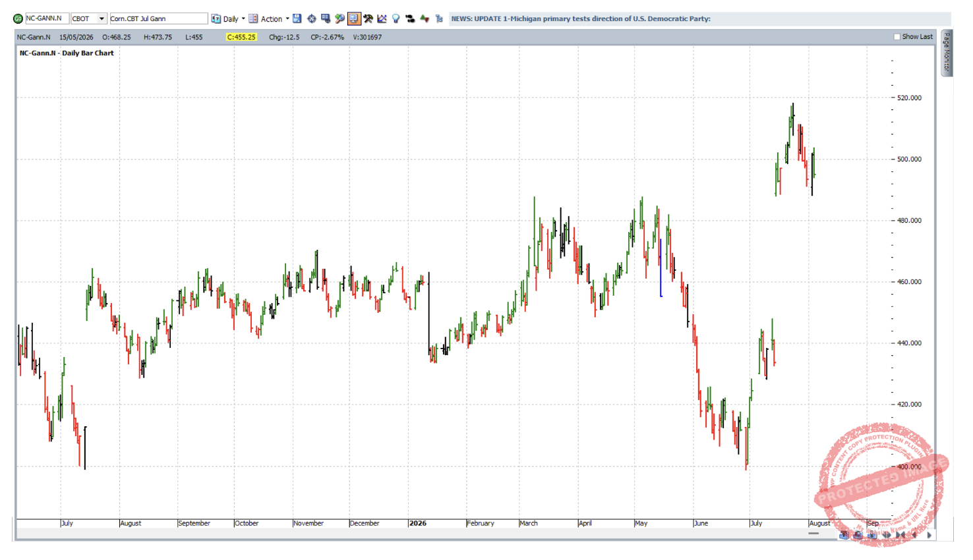
Task: Click the November label on the time axis
Action: (309, 523)
